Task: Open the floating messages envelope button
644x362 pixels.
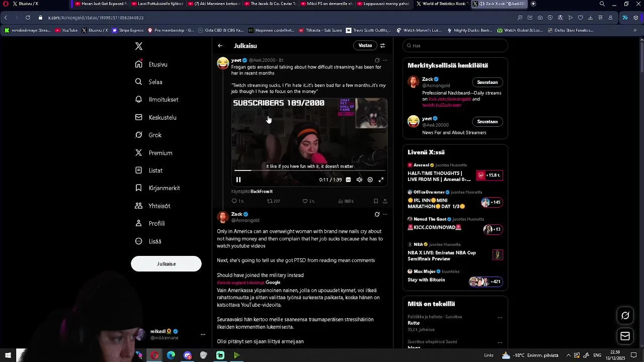Action: pos(625,336)
